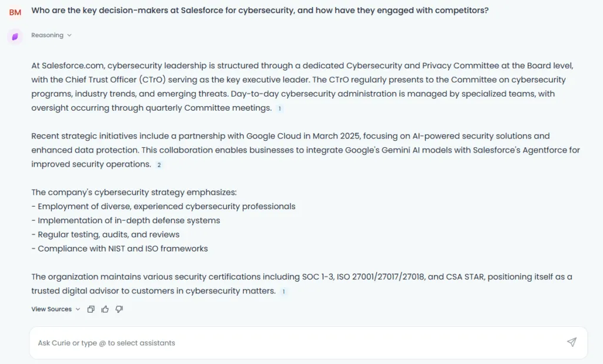Click the user question about Salesforce decision-makers
The width and height of the screenshot is (603, 364).
(x=260, y=11)
